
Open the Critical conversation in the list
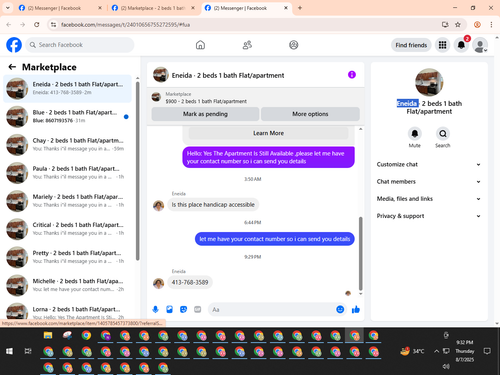67,229
